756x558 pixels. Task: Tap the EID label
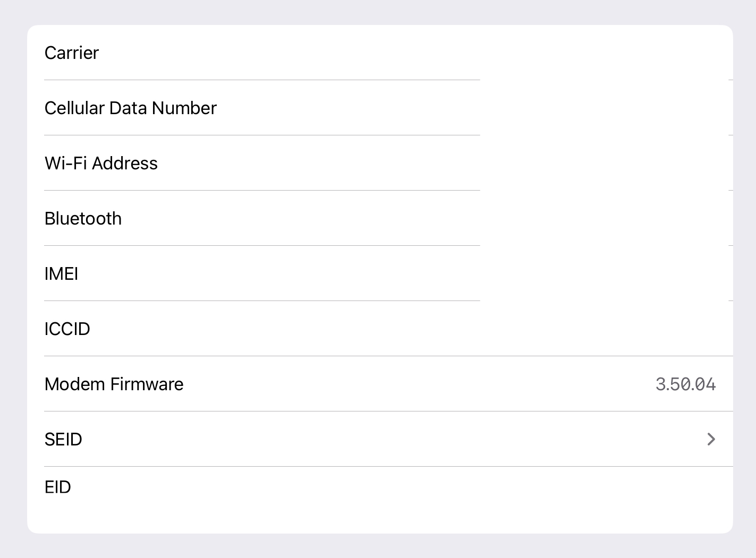pos(57,487)
